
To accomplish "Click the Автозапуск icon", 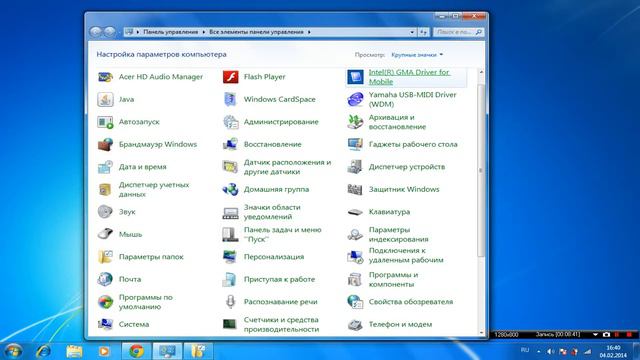I will [x=105, y=122].
